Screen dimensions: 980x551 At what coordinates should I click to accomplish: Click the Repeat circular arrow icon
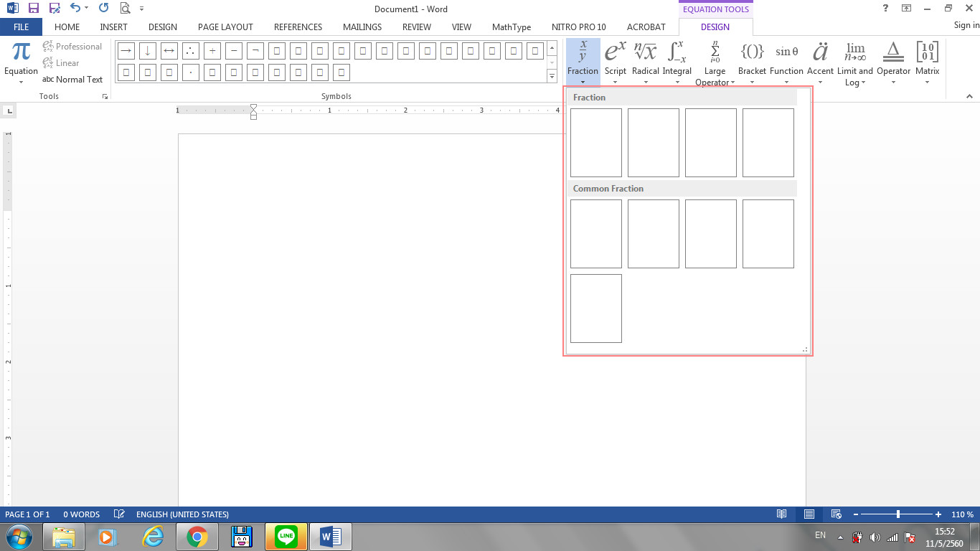click(104, 9)
